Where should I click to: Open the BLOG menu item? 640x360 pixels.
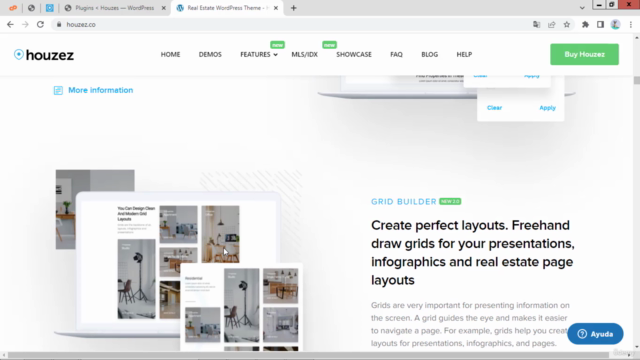click(x=429, y=54)
